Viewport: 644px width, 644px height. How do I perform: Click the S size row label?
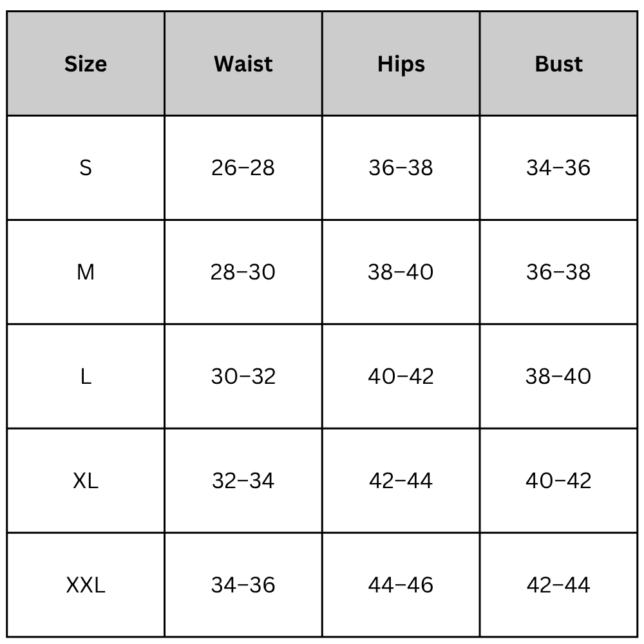pyautogui.click(x=86, y=168)
